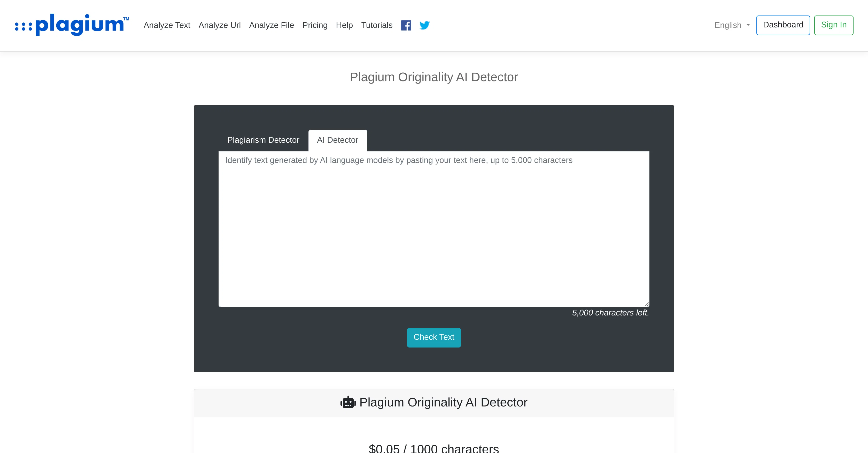Open the Help link
Screen dimensions: 868x453
point(344,25)
